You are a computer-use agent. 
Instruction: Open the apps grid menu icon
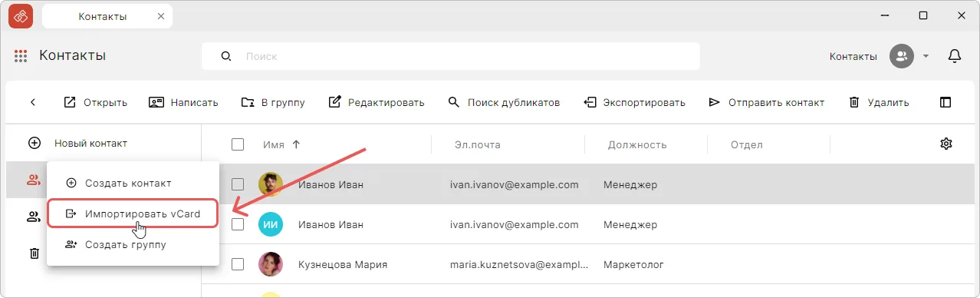(x=21, y=56)
